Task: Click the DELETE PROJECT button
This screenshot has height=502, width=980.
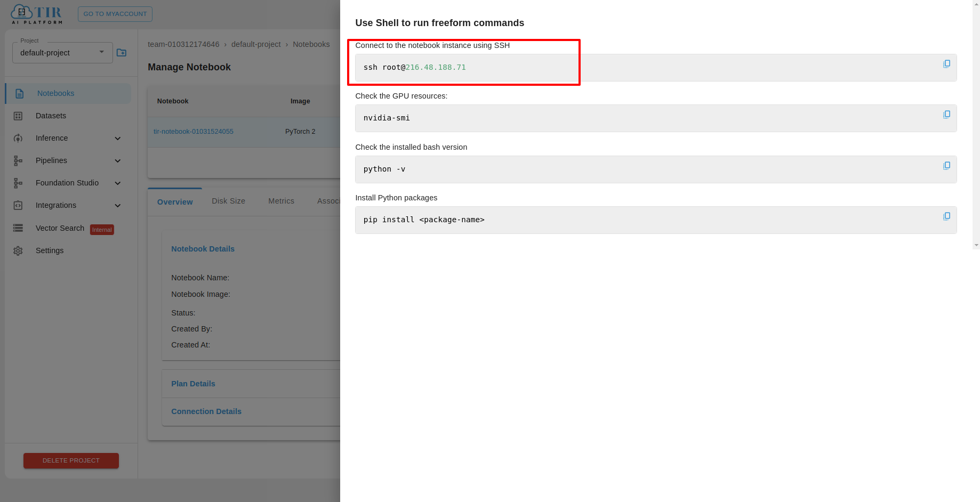Action: [71, 460]
